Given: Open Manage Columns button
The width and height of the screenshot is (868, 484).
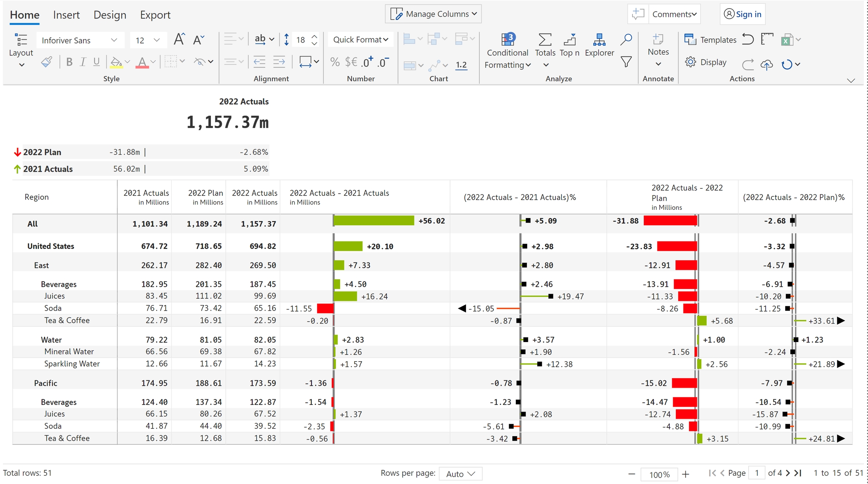Looking at the screenshot, I should click(433, 14).
